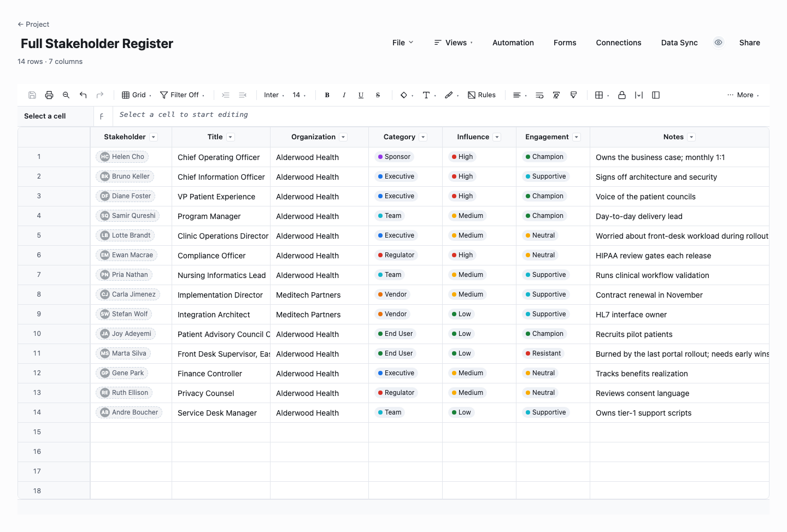Screen dimensions: 787x532
Task: Click the "Compliance Officer" title cell
Action: (x=221, y=256)
